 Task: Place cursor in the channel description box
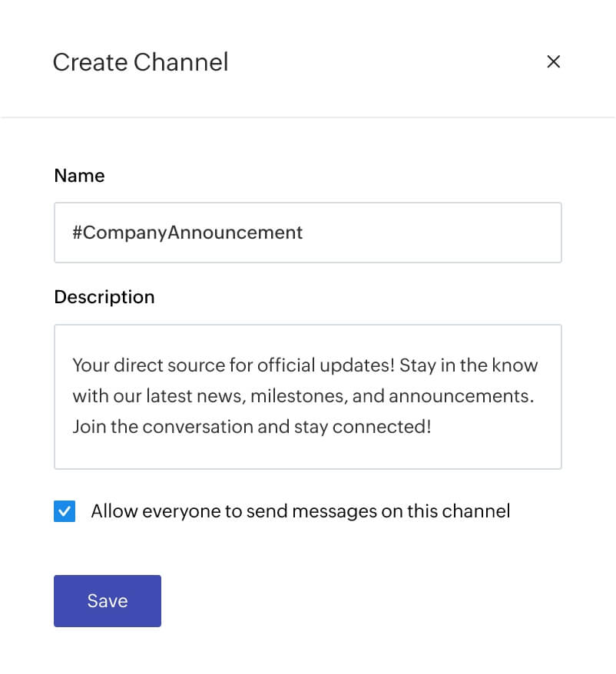click(x=307, y=395)
